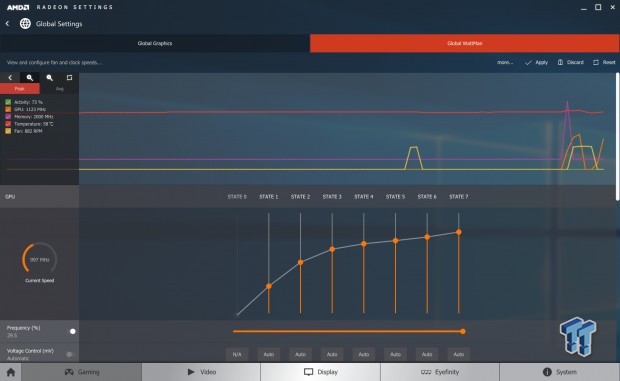Click the STATE 1 frequency point
Viewport: 620px width, 381px height.
pos(269,286)
